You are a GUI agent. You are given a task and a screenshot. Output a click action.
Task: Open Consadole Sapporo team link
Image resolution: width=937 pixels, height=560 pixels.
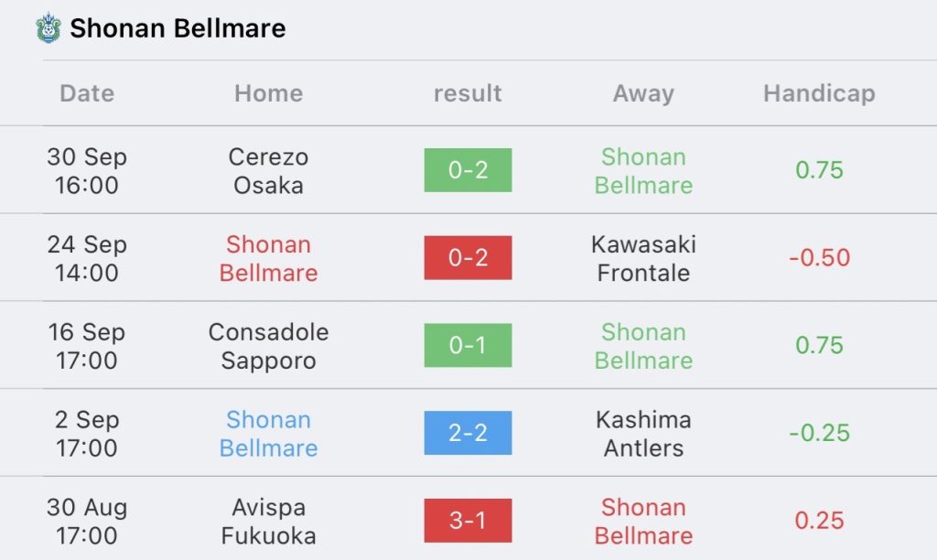[x=268, y=346]
